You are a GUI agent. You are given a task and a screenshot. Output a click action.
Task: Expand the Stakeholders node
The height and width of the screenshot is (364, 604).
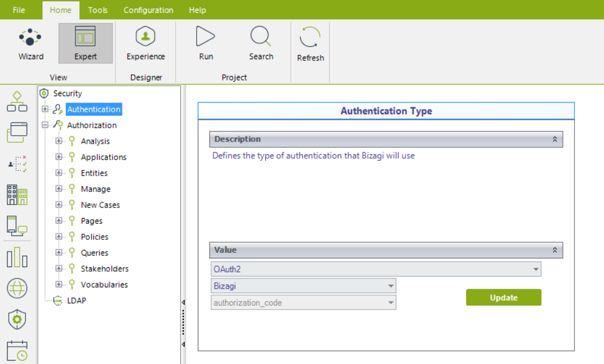click(59, 268)
